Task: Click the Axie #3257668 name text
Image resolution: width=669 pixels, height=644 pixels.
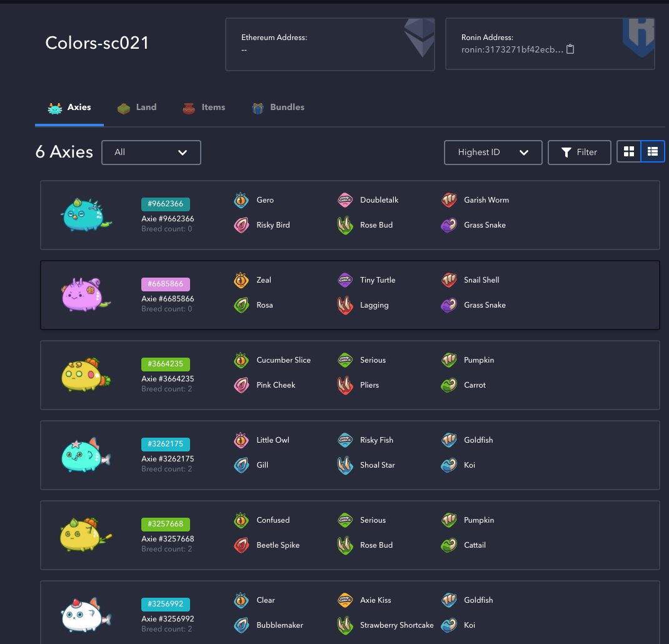Action: coord(168,538)
